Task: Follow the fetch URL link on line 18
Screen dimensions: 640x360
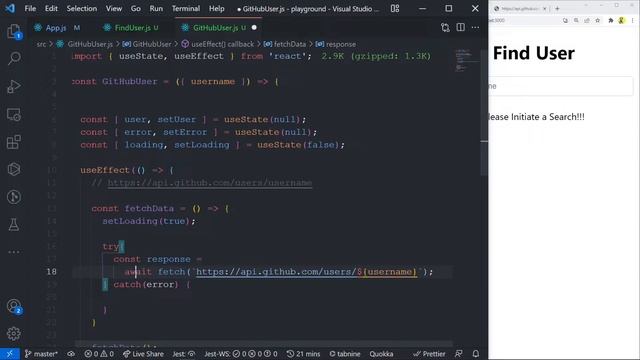Action: click(307, 272)
